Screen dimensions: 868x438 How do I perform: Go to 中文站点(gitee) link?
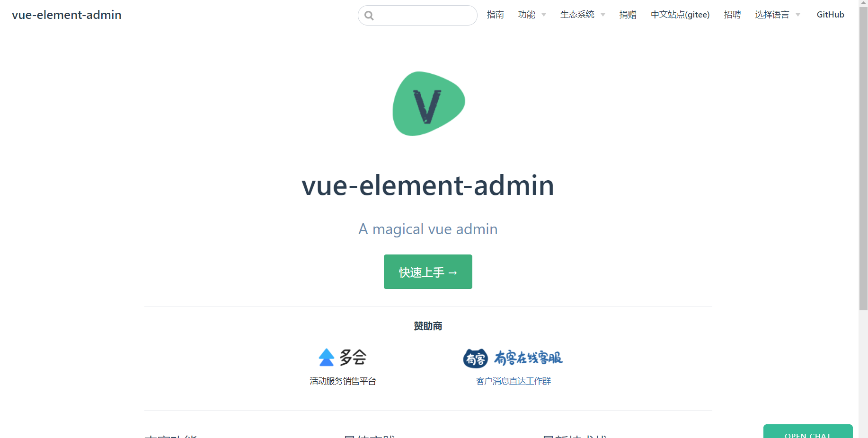pyautogui.click(x=680, y=15)
